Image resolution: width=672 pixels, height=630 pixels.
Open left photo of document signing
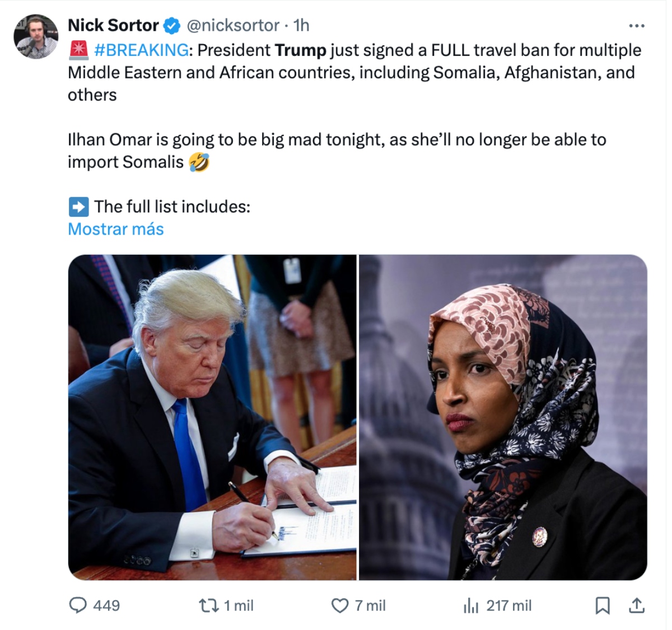[x=212, y=417]
